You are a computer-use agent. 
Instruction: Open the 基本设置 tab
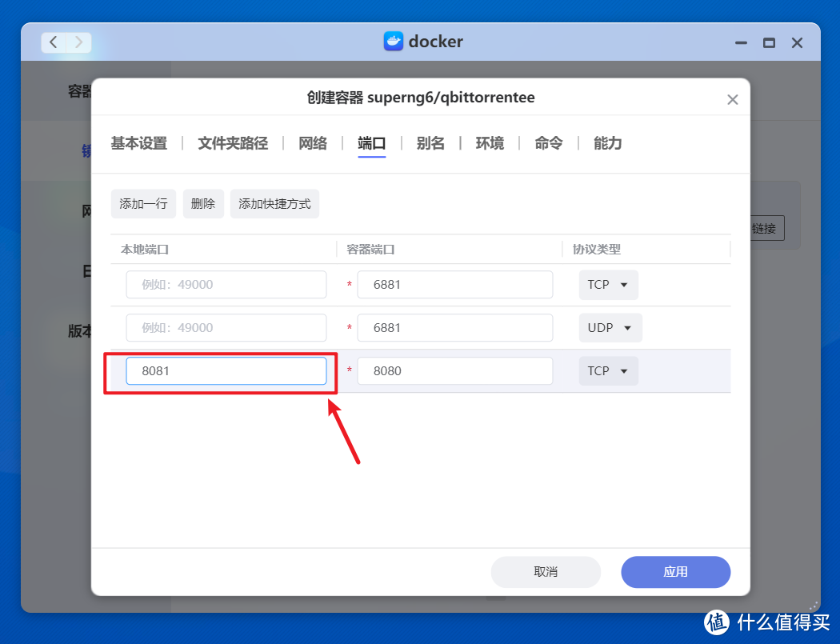(x=138, y=143)
